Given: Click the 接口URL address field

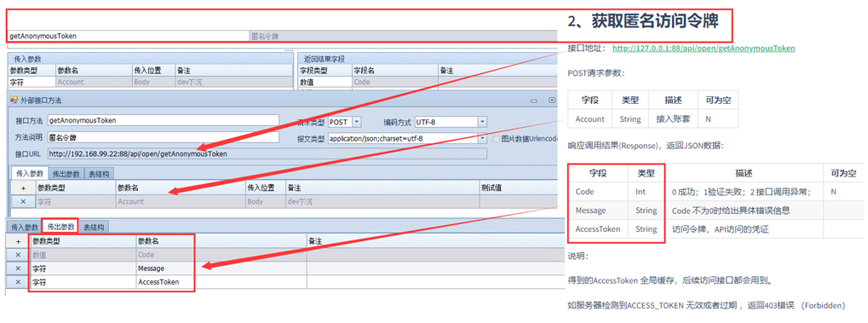Looking at the screenshot, I should click(267, 153).
